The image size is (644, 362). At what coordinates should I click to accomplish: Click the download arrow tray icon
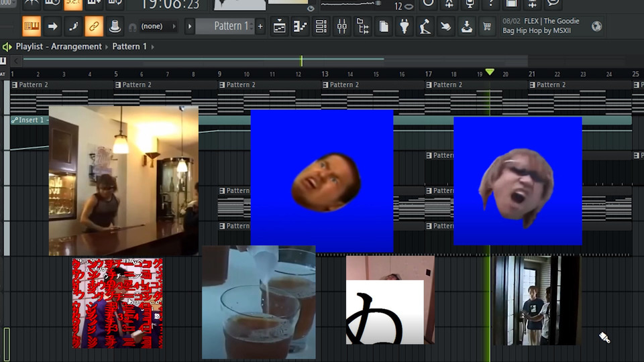coord(467,27)
